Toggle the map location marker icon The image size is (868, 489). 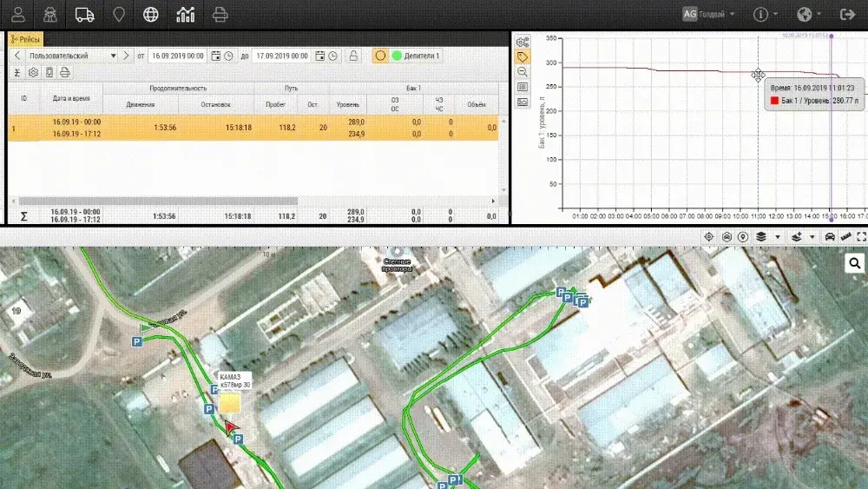pos(743,237)
